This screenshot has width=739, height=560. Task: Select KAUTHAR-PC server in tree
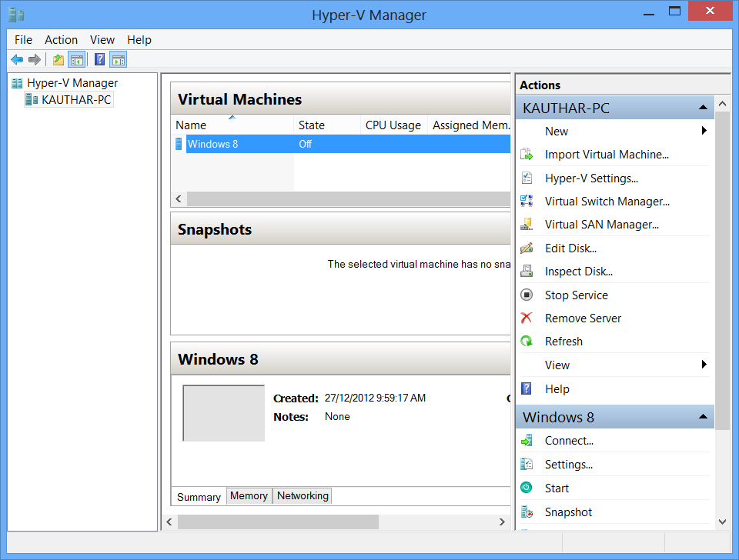click(69, 100)
